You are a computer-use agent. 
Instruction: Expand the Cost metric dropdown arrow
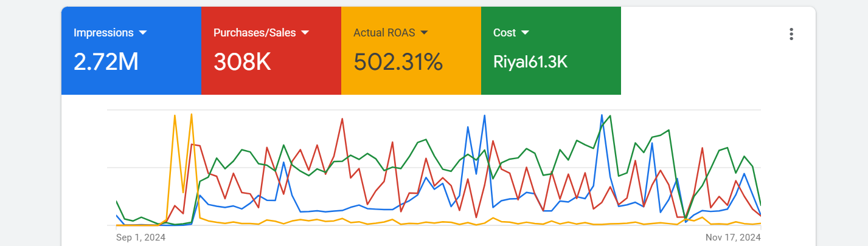click(525, 32)
